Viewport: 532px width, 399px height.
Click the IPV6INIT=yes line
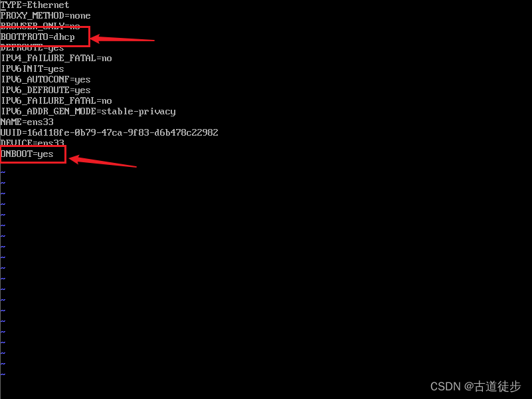[x=33, y=69]
